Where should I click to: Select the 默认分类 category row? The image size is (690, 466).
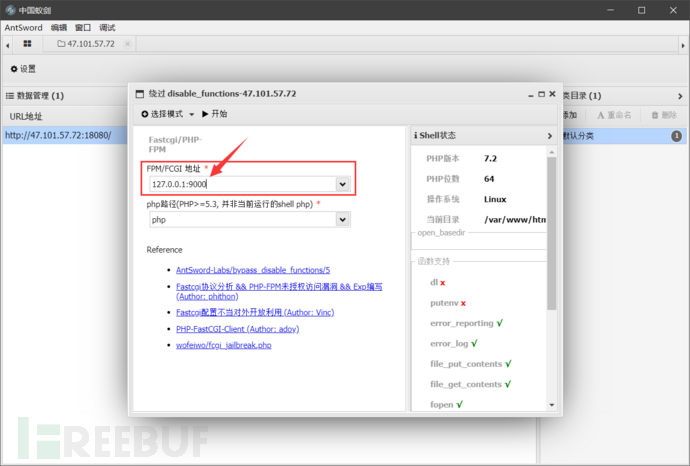point(624,136)
